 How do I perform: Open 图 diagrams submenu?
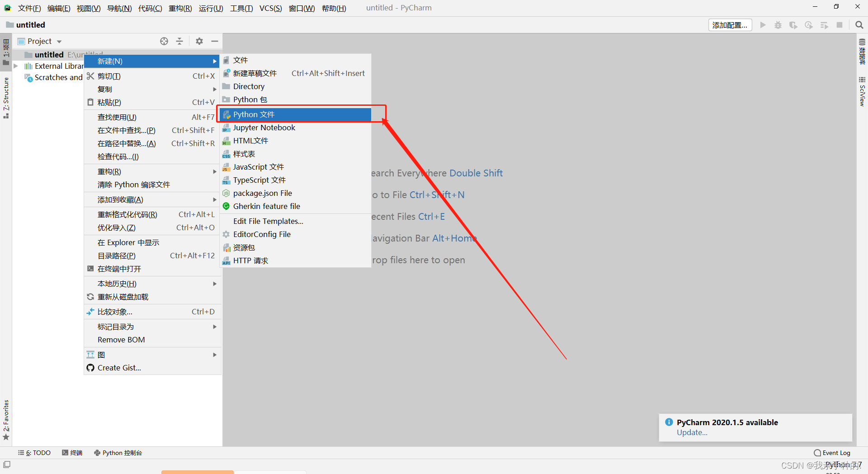[x=152, y=355]
